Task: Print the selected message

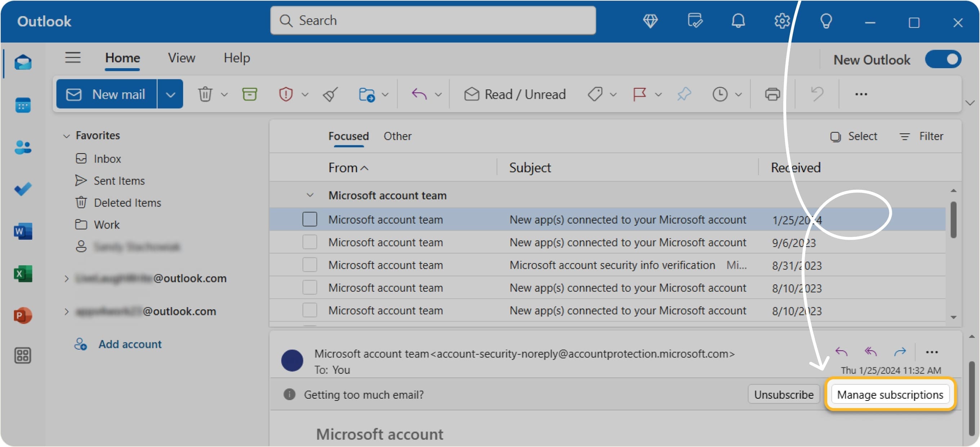Action: click(x=772, y=94)
